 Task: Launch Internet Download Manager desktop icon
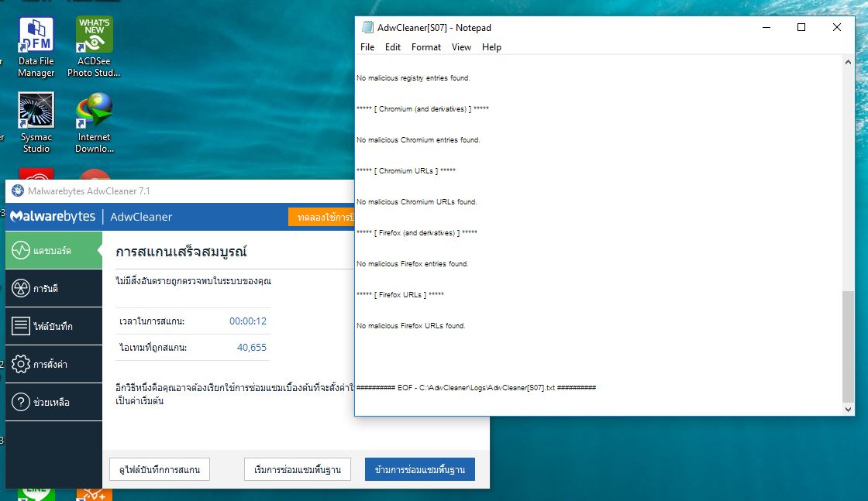[94, 123]
